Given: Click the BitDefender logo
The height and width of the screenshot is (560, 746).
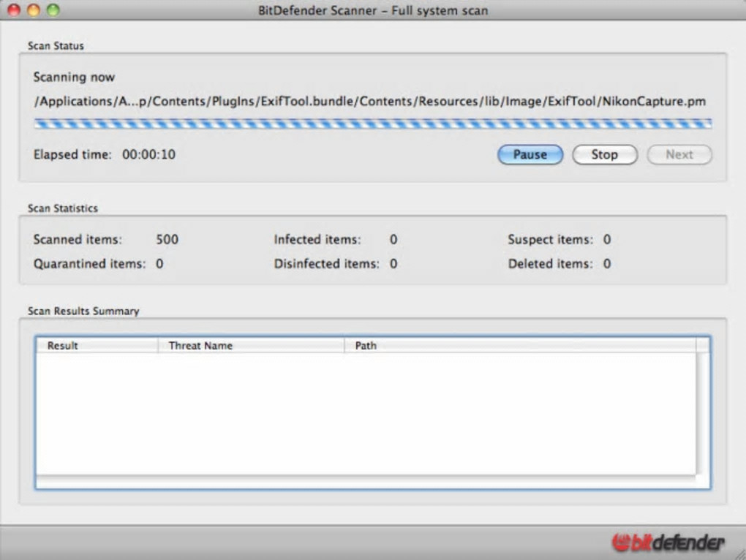Looking at the screenshot, I should (668, 542).
